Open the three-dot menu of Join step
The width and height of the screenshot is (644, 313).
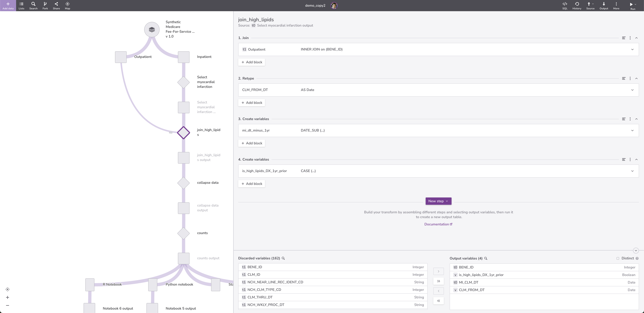pyautogui.click(x=630, y=38)
